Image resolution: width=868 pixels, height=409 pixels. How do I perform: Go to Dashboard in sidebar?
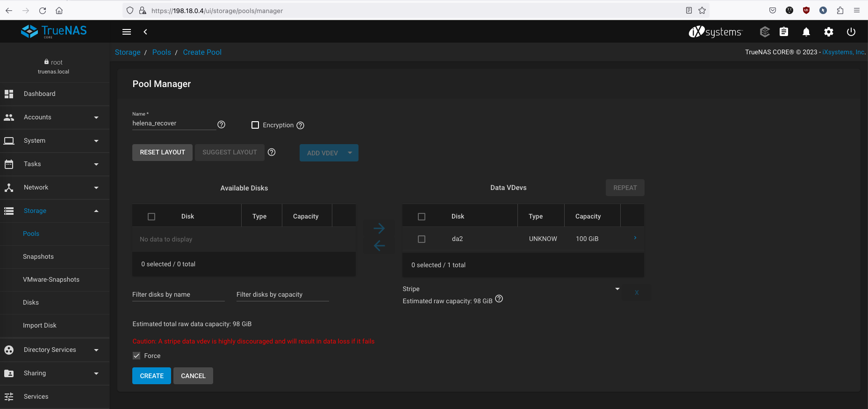[x=40, y=94]
